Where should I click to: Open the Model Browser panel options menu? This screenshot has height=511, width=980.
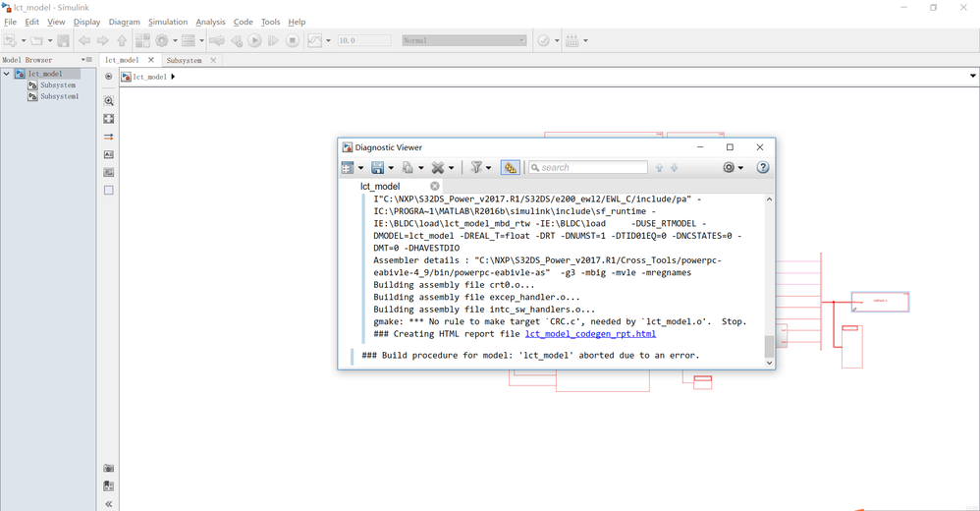tap(86, 60)
